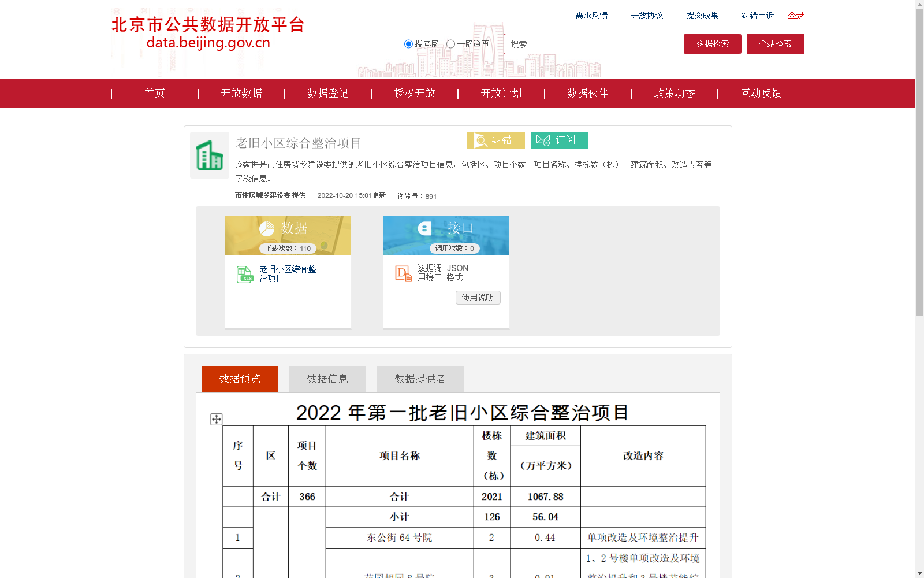Click the JSON格式 label
The width and height of the screenshot is (924, 578).
click(x=457, y=273)
